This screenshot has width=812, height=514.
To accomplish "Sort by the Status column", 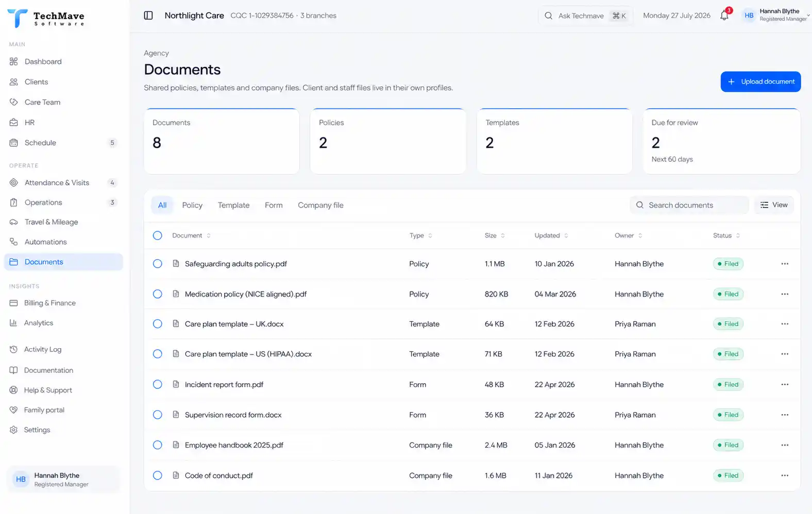I will click(726, 235).
